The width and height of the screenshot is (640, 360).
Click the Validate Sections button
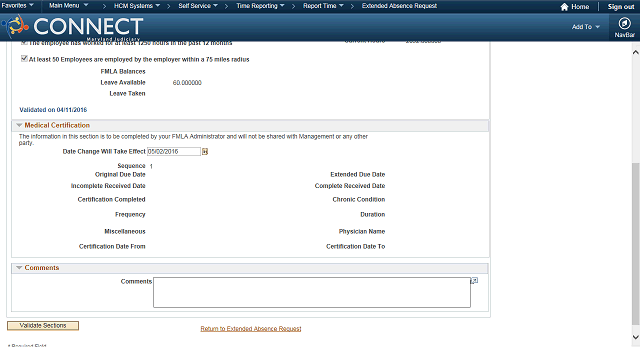(x=43, y=325)
